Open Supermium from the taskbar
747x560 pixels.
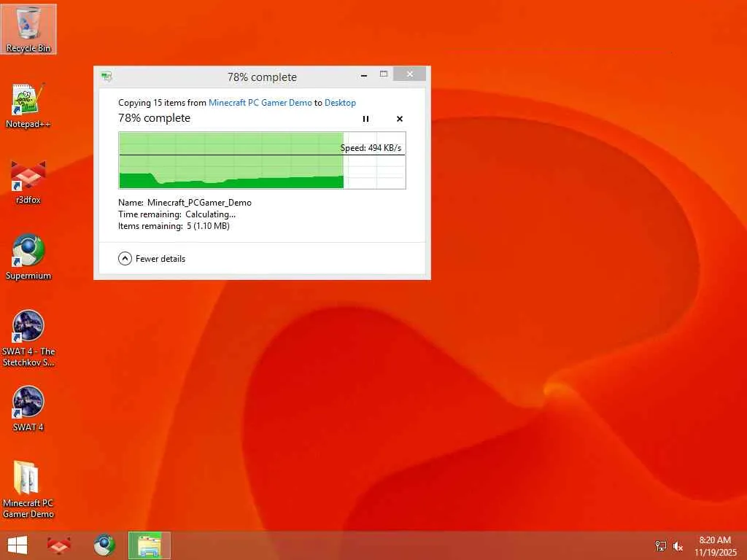(x=104, y=545)
